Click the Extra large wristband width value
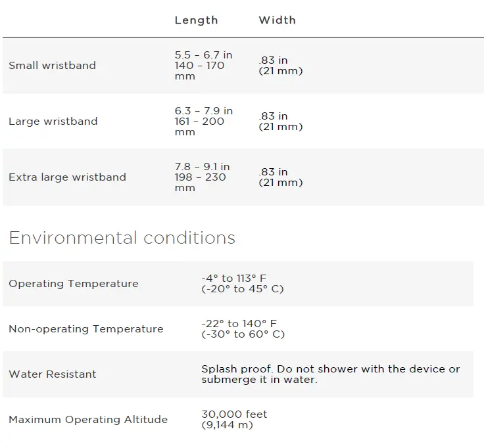 pyautogui.click(x=281, y=177)
